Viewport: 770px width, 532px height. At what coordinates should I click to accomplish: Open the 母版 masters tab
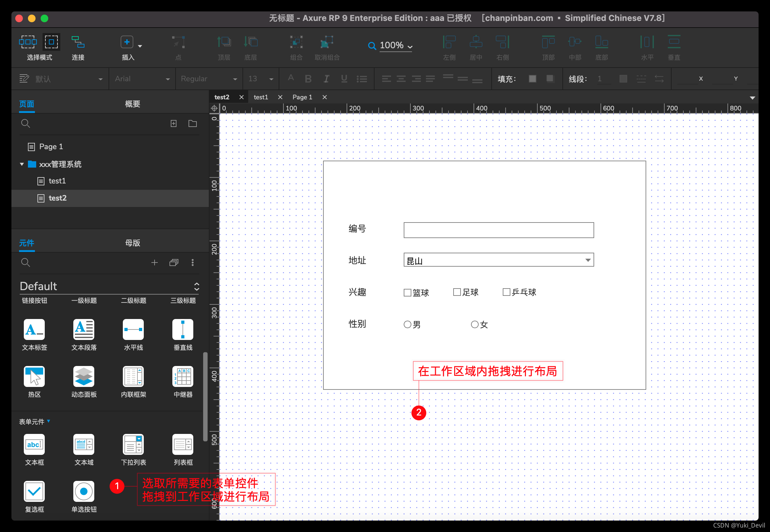(132, 243)
